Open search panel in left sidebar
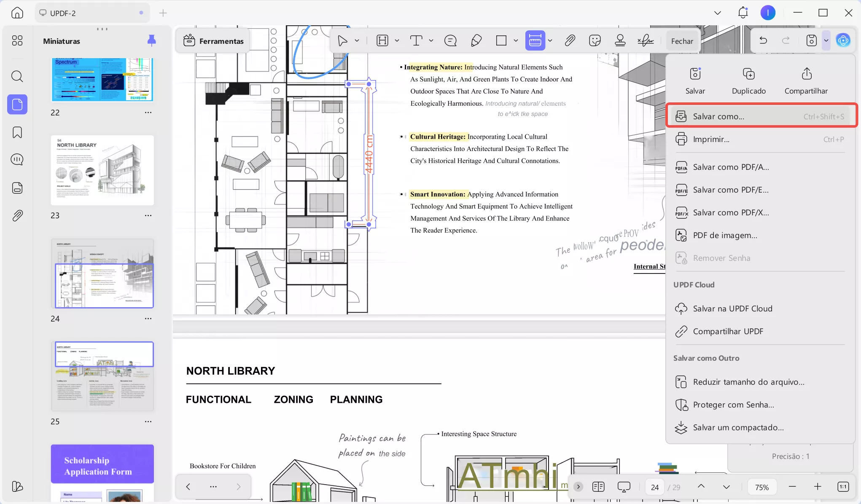This screenshot has height=504, width=861. (x=17, y=76)
